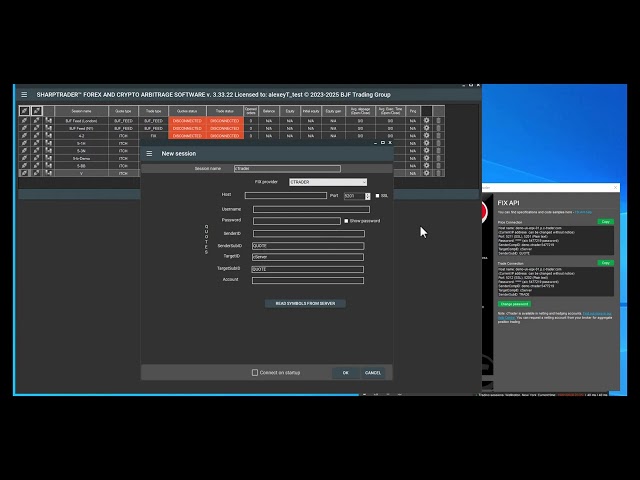Expand the FIX provider dropdown showing CTRADER
This screenshot has width=640, height=480.
(x=328, y=182)
